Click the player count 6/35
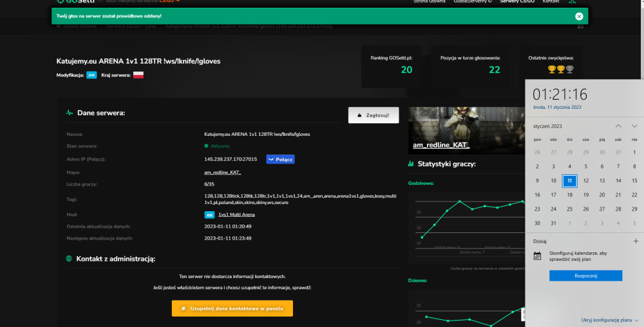Screen dimensions: 644x327 (209, 184)
